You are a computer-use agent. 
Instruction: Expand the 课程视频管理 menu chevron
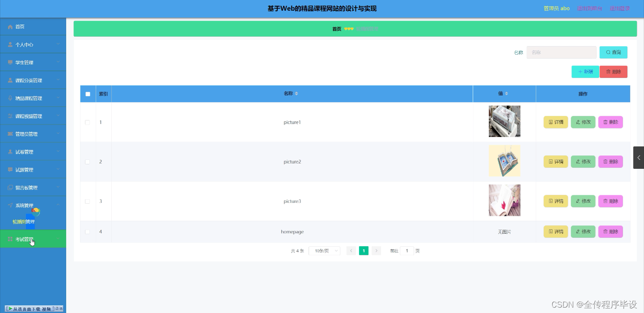tap(58, 116)
